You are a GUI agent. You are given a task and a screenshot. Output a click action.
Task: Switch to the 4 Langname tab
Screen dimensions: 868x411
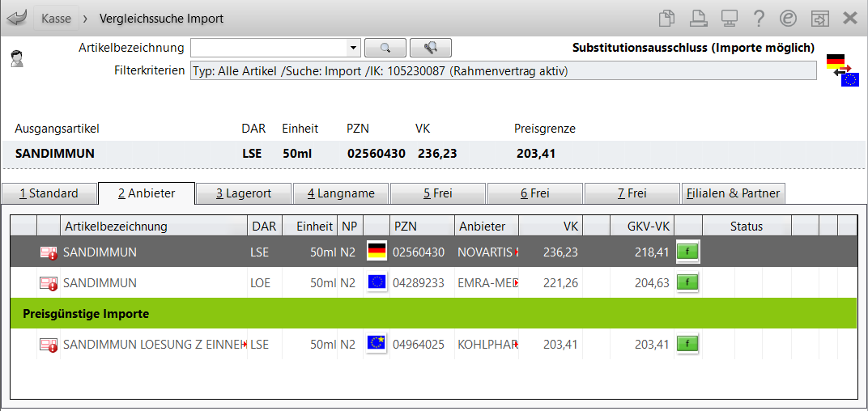tap(341, 193)
